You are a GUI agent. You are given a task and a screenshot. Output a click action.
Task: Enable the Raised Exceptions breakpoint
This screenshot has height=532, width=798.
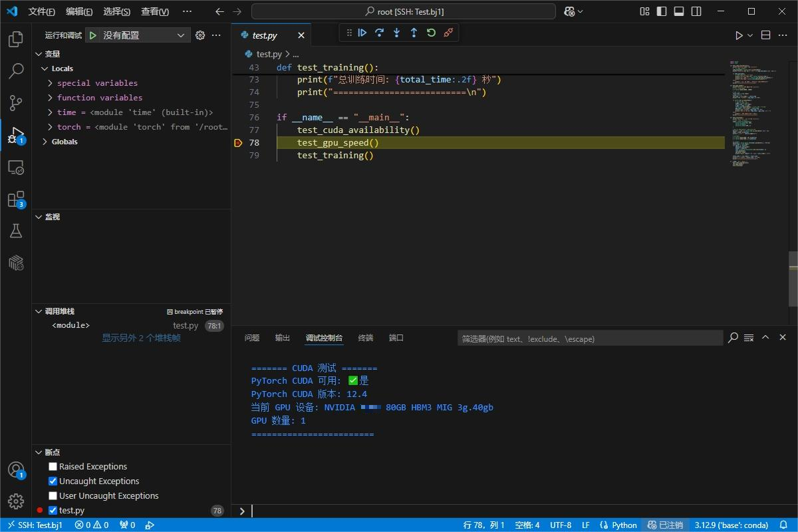click(53, 466)
